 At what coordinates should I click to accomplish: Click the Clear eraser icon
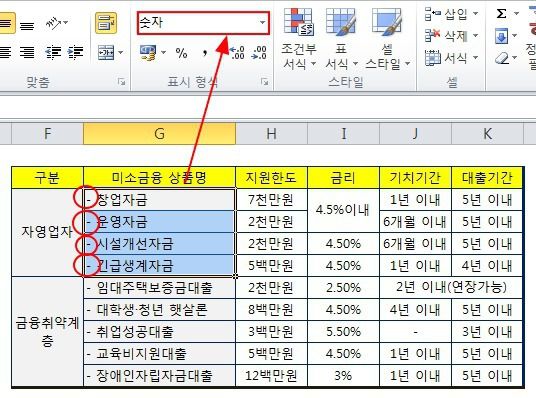(502, 58)
